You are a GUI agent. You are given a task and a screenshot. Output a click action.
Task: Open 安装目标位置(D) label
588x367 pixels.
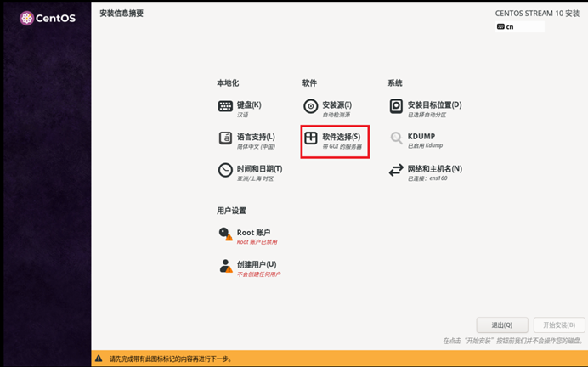pyautogui.click(x=434, y=105)
